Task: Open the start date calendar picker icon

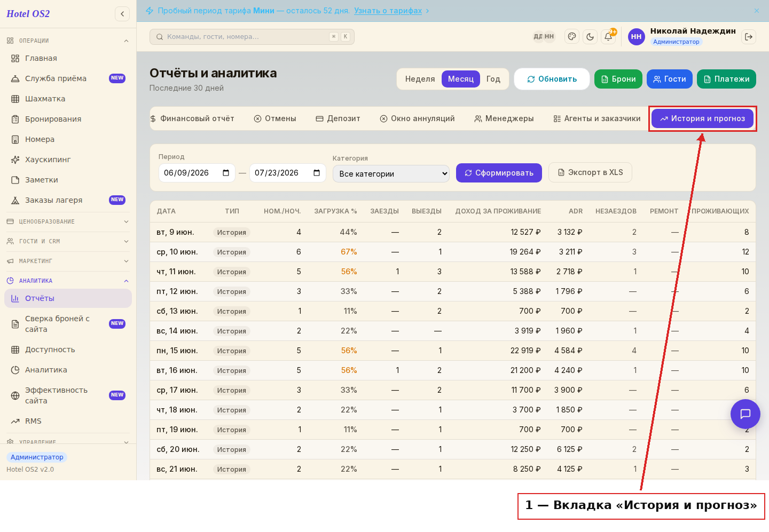Action: tap(226, 173)
